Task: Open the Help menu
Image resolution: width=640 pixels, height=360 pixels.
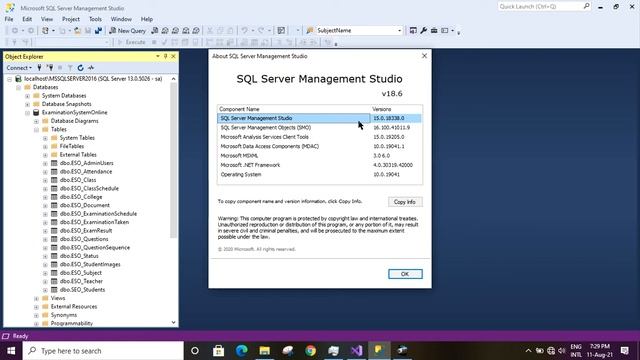Action: 147,19
